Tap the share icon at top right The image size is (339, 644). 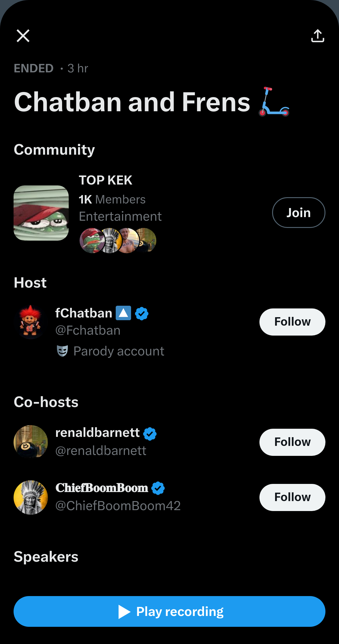pyautogui.click(x=318, y=36)
